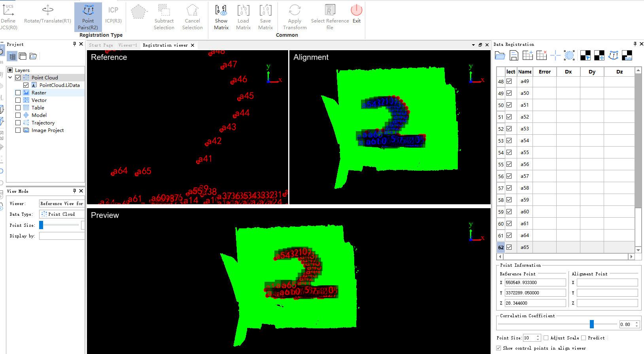Screen dimensions: 644x354
Task: Select the Define UCS(R0) tool
Action: click(x=8, y=17)
